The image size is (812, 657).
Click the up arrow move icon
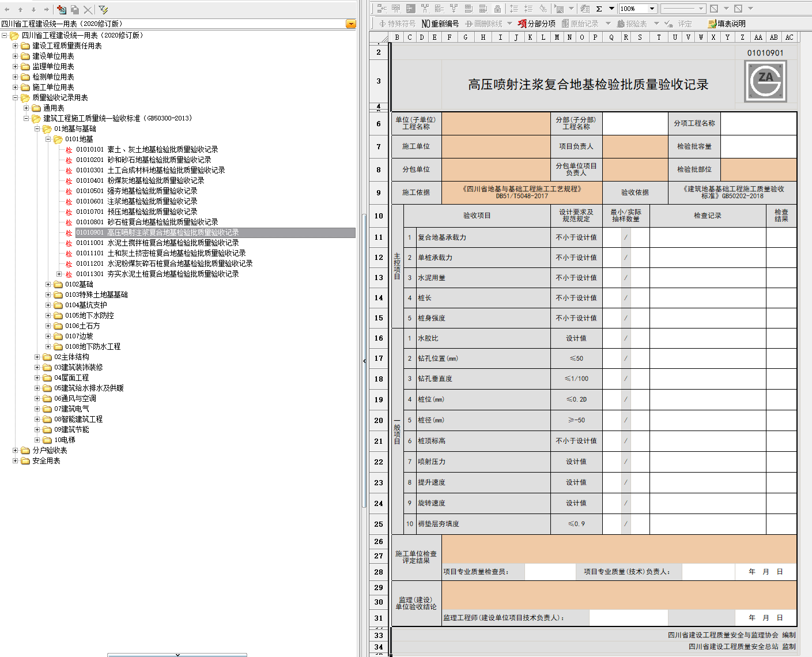[x=20, y=10]
